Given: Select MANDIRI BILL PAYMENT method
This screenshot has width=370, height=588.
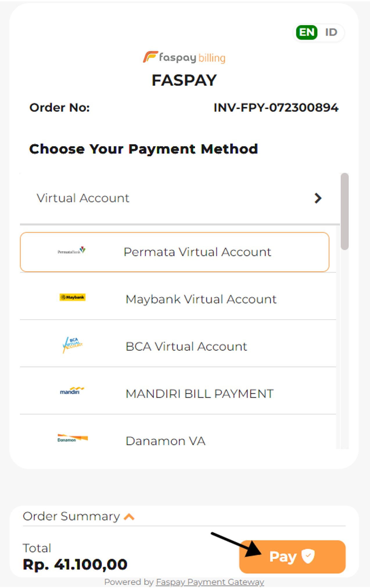Looking at the screenshot, I should point(200,394).
